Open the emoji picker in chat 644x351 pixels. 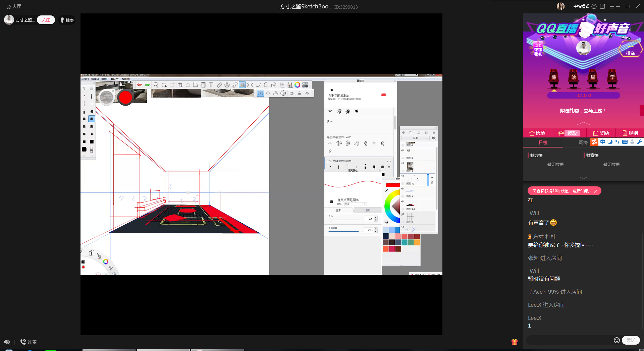(617, 340)
